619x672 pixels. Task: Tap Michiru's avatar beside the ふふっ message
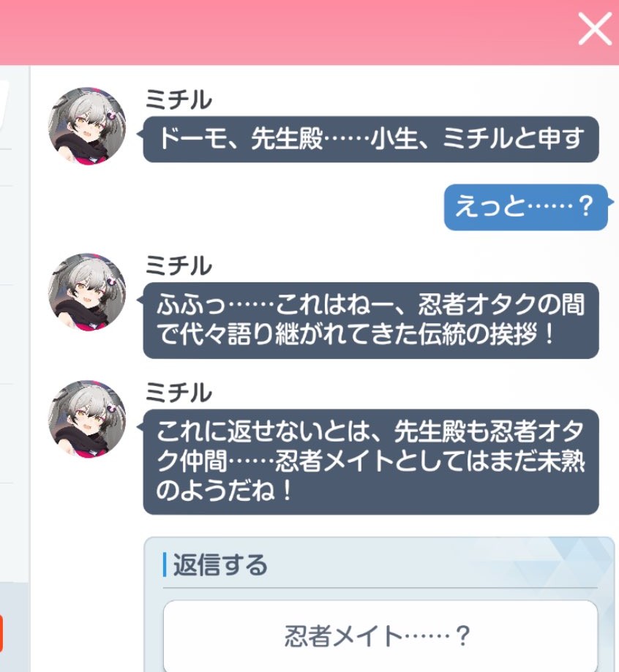pos(88,292)
